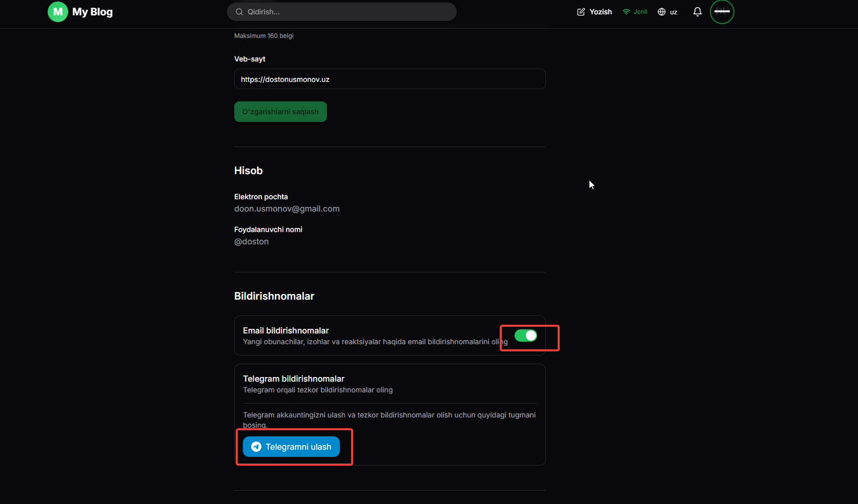The image size is (858, 504).
Task: Click the green Jonli wifi icon
Action: tap(626, 12)
